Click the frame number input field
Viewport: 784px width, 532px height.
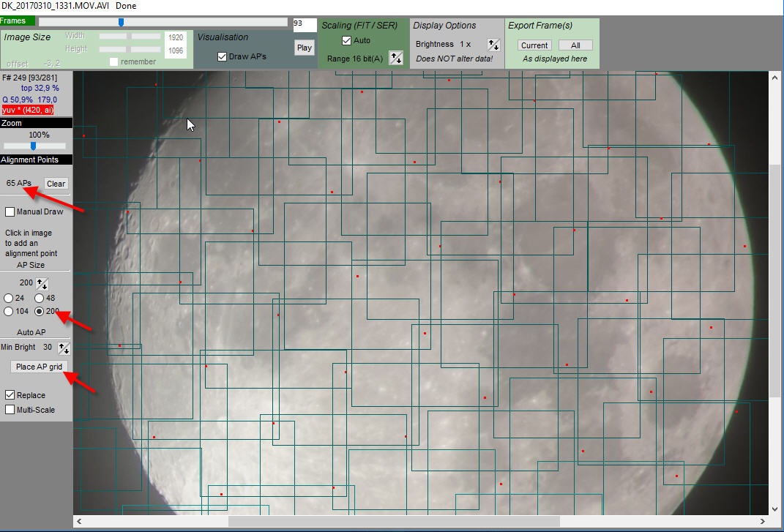pos(305,26)
